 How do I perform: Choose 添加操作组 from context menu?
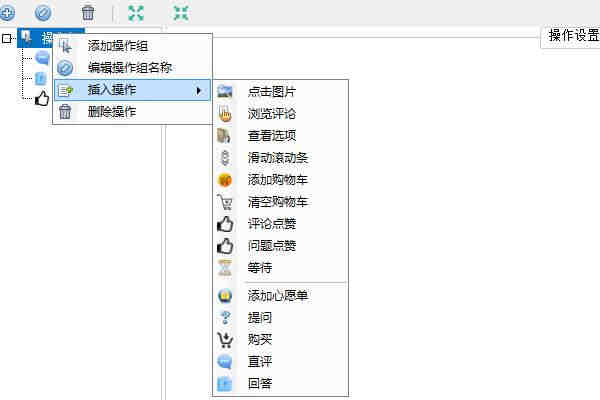click(132, 46)
